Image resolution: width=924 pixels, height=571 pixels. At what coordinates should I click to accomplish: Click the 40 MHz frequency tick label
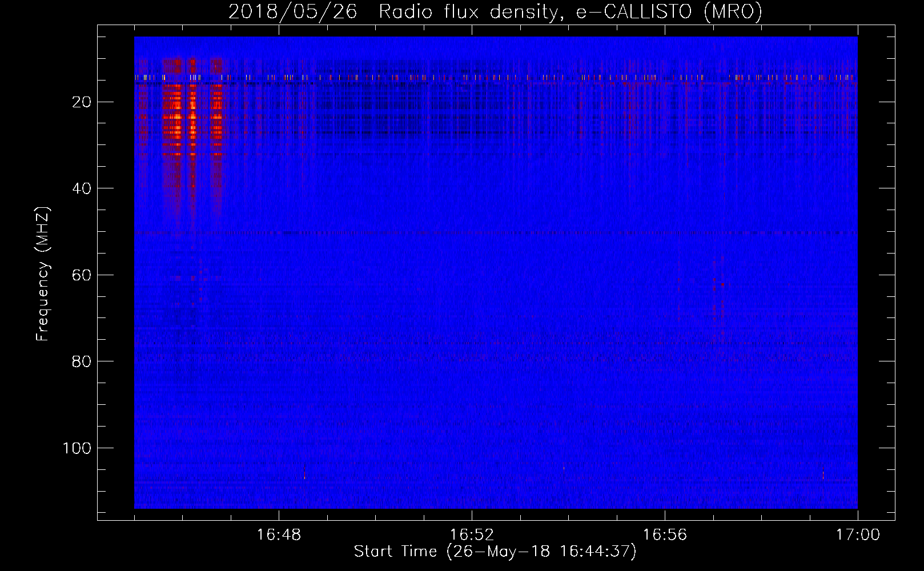pos(82,188)
